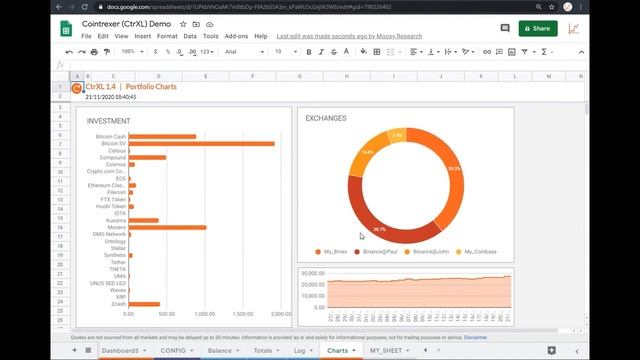Open the File menu

point(86,36)
